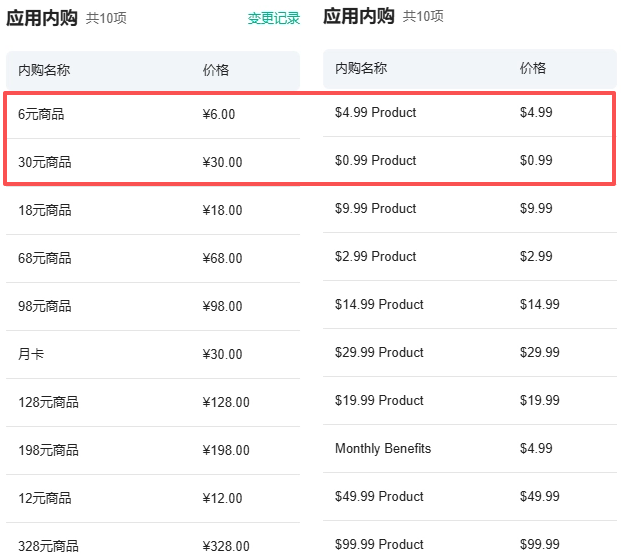Select the $9.99 Product row name
The height and width of the screenshot is (558, 622).
(x=375, y=208)
